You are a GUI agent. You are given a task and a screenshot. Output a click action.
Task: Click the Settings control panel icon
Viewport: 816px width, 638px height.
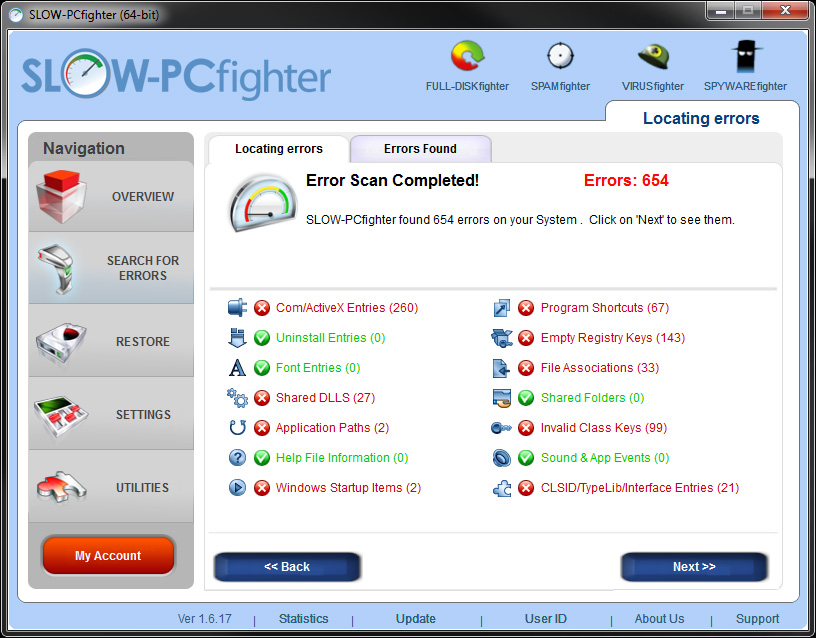click(x=61, y=415)
